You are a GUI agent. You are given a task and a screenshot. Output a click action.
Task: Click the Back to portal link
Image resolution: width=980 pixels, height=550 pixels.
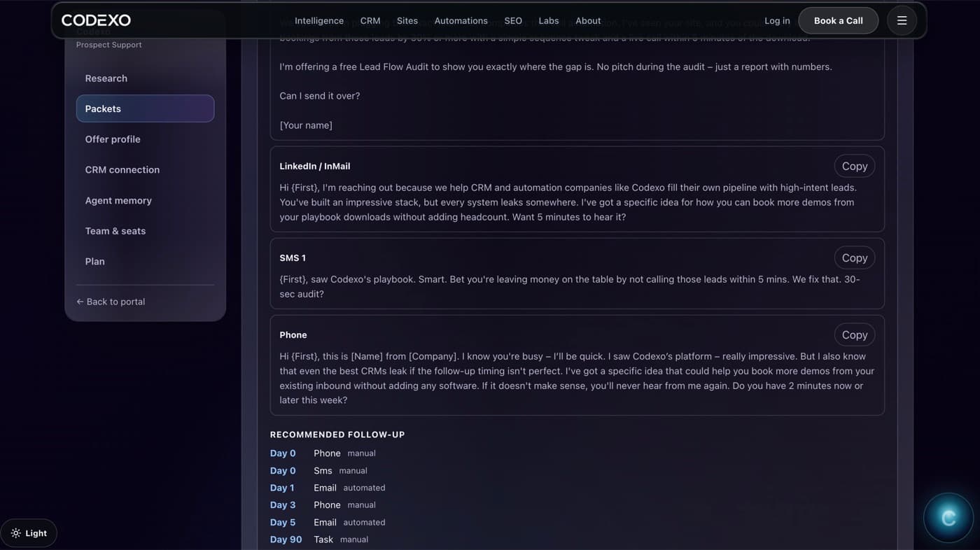[111, 302]
